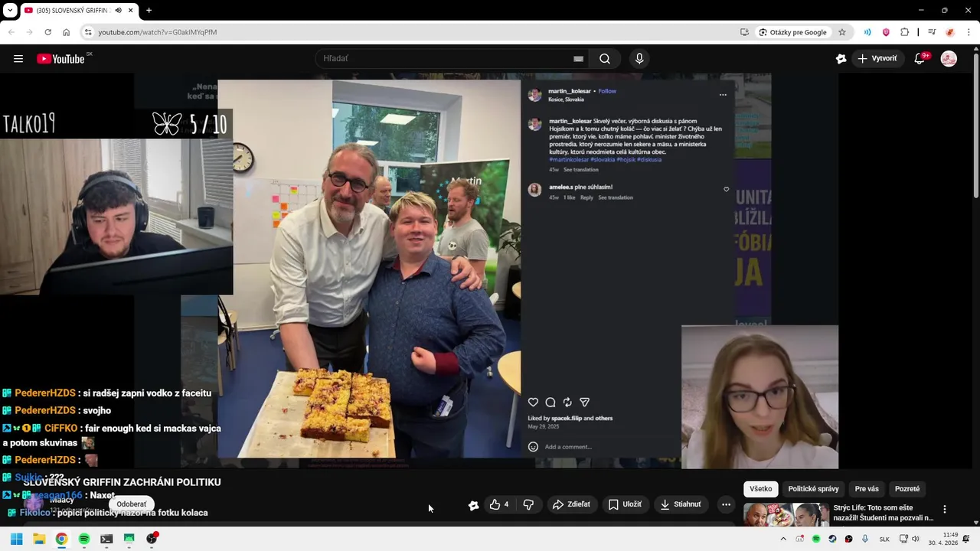Viewport: 980px width, 551px height.
Task: Open File Explorer from the taskbar
Action: click(x=39, y=539)
